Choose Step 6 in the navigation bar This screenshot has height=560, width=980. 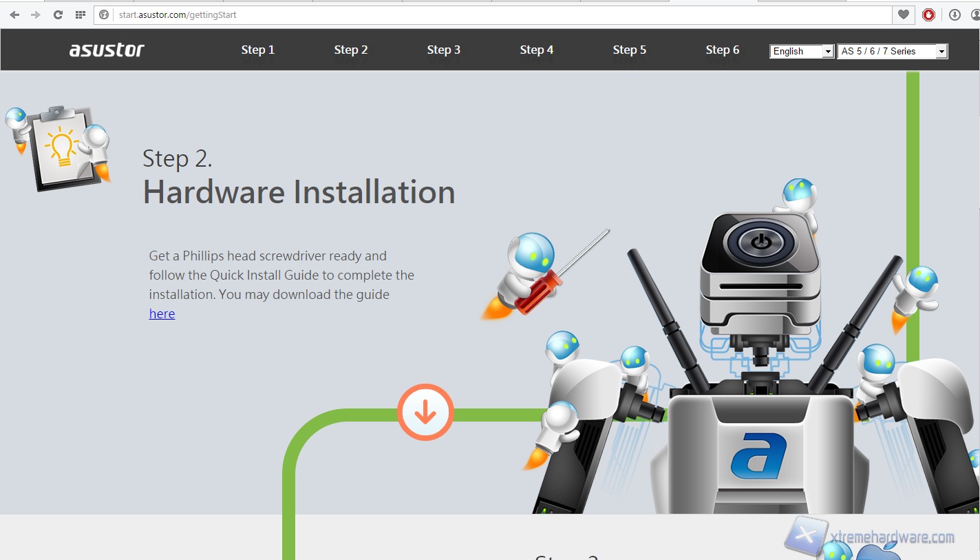point(723,50)
